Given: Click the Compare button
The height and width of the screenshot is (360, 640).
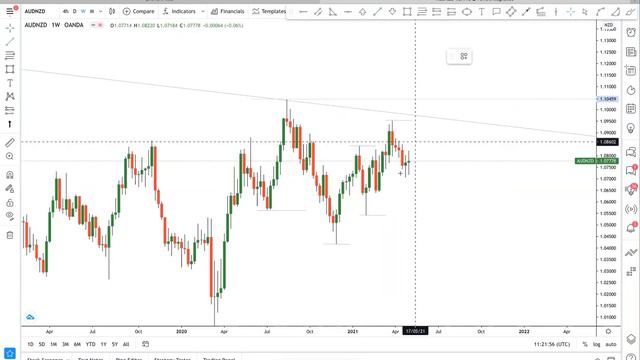Looking at the screenshot, I should pos(139,11).
